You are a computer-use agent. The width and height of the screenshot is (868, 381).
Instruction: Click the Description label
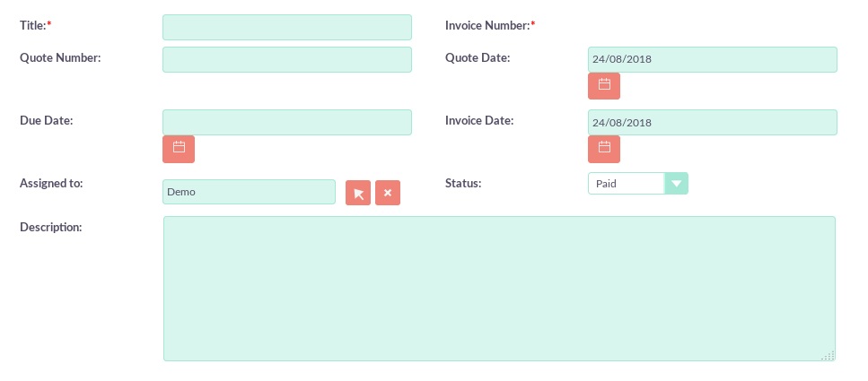pyautogui.click(x=51, y=227)
